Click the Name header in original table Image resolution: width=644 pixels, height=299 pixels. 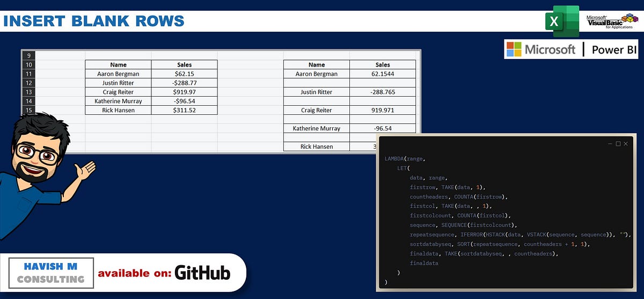[x=118, y=64]
